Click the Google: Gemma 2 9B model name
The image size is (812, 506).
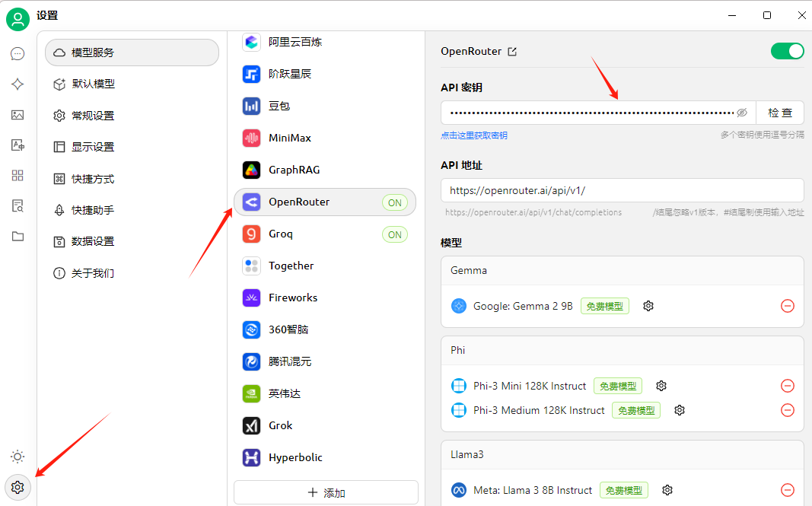pos(523,306)
